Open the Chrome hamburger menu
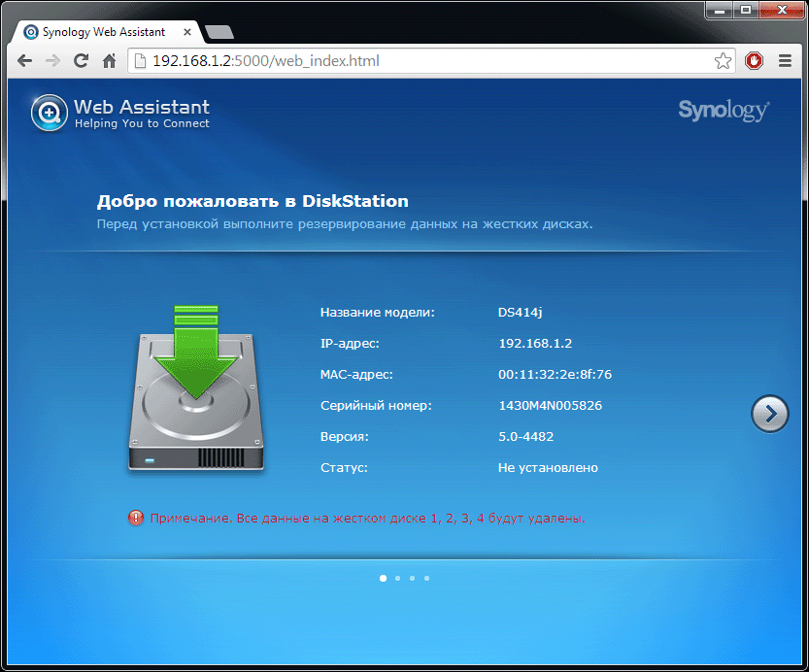 [785, 61]
